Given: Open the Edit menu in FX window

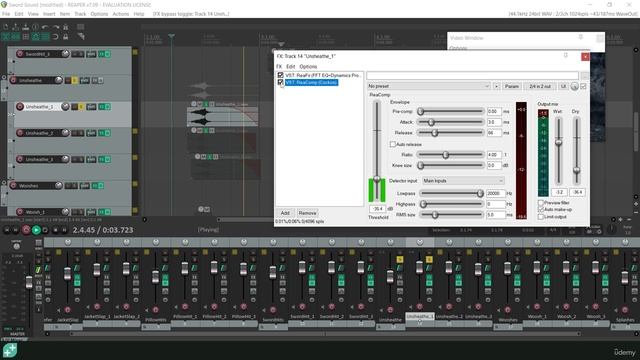Looking at the screenshot, I should click(x=290, y=67).
